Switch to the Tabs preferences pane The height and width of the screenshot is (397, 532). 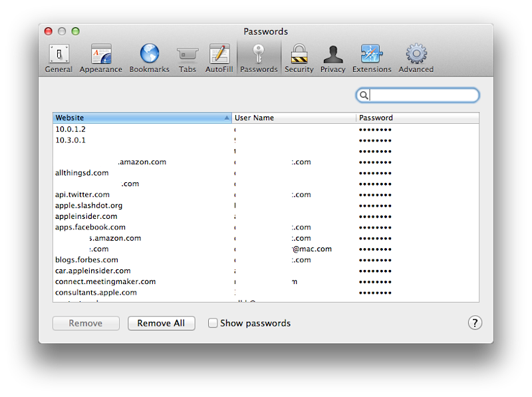[x=188, y=59]
